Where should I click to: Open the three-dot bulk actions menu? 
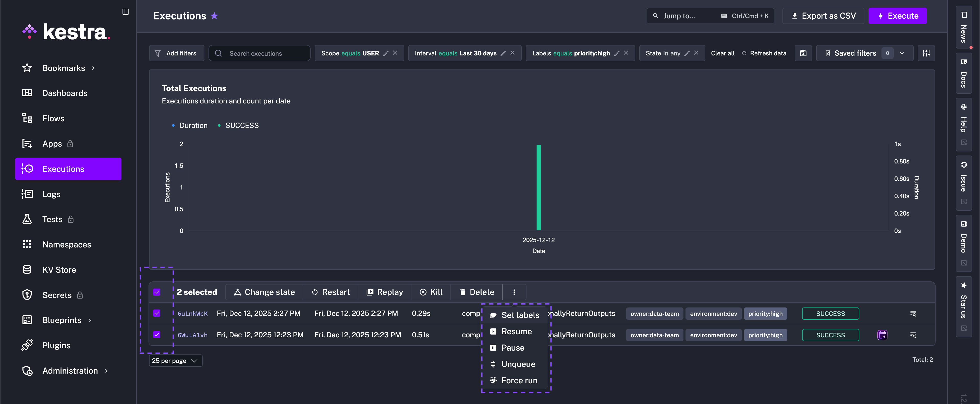[x=514, y=292]
